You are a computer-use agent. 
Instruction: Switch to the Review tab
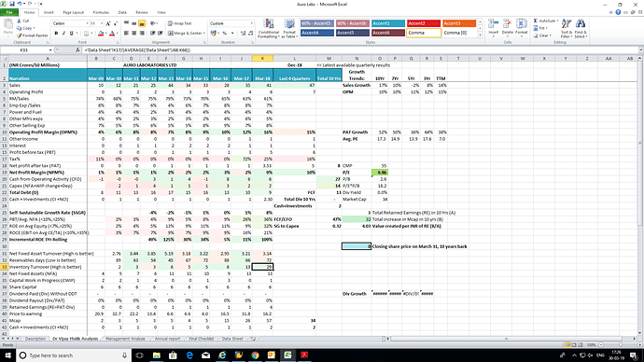[x=141, y=12]
